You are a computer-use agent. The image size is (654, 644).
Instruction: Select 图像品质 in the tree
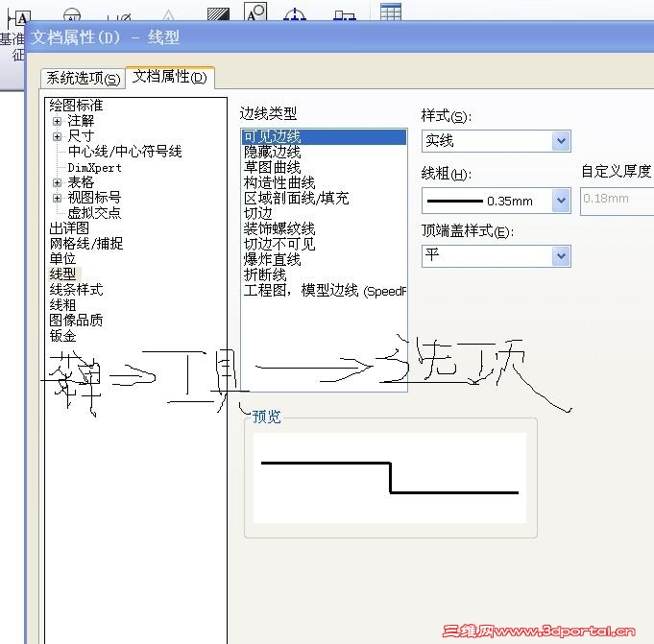pos(76,321)
